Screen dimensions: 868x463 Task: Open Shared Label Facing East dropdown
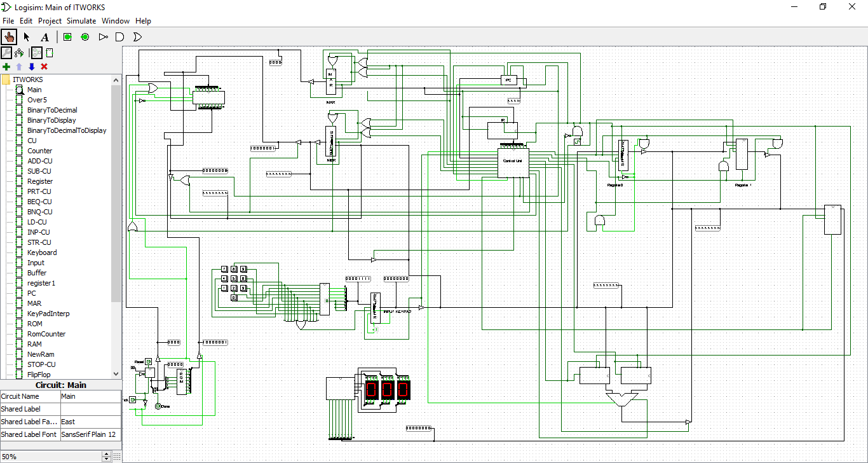click(x=90, y=422)
